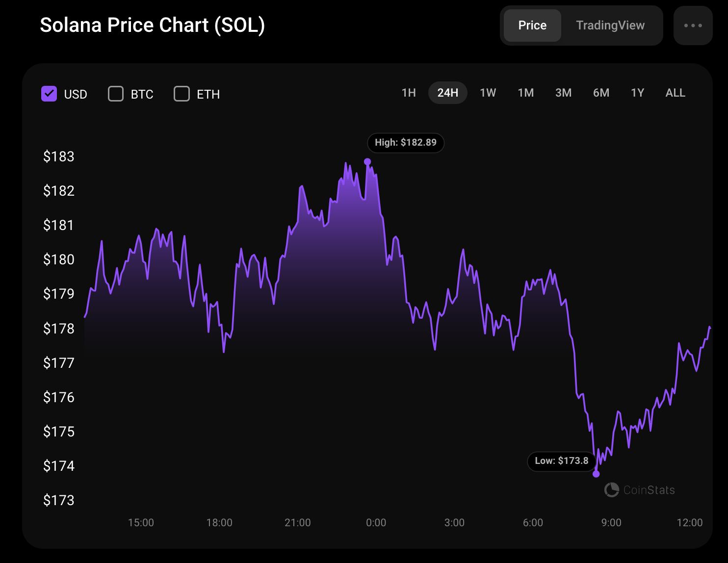Uncheck the USD currency checkbox
This screenshot has width=728, height=563.
click(49, 94)
